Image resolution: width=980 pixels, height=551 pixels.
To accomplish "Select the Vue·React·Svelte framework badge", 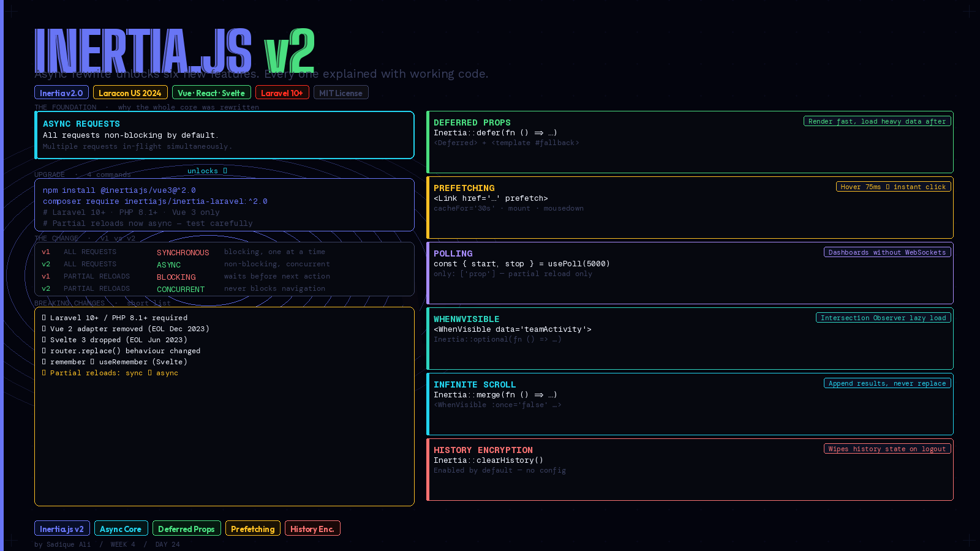I will [211, 92].
